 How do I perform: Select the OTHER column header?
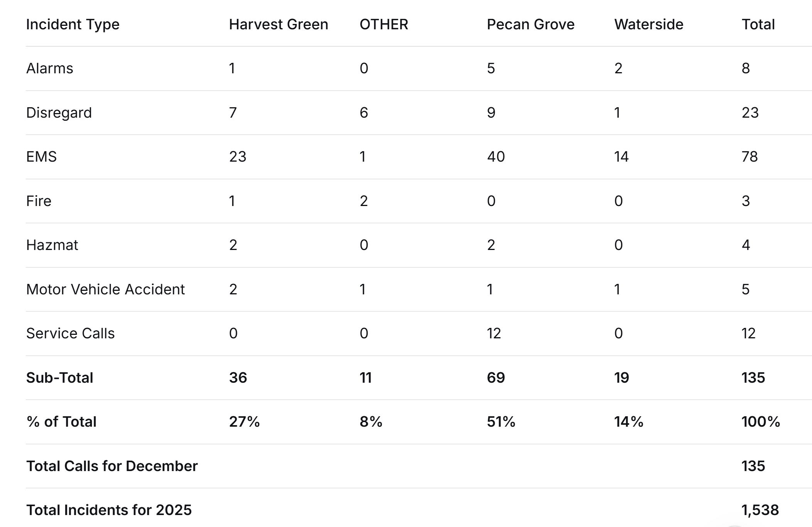click(x=384, y=24)
